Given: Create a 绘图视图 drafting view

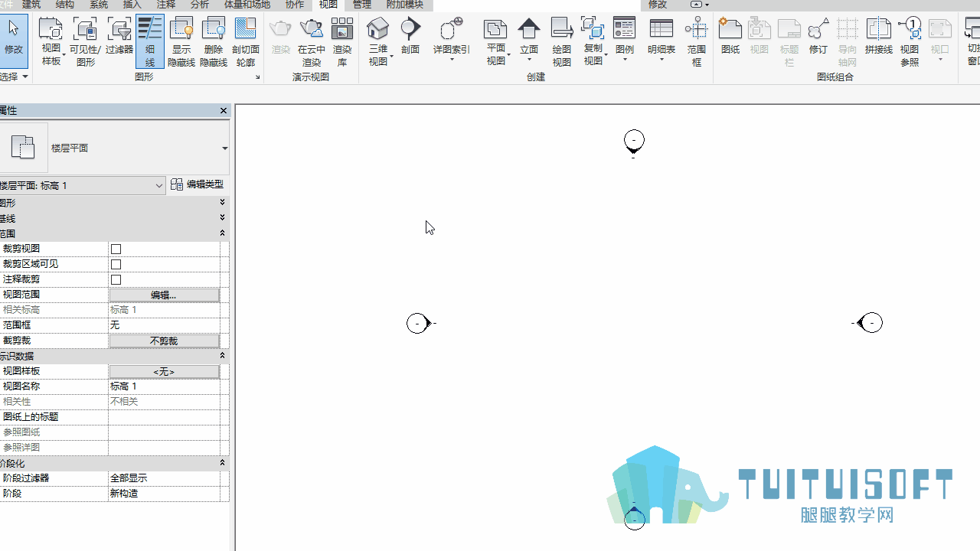Looking at the screenshot, I should 562,42.
